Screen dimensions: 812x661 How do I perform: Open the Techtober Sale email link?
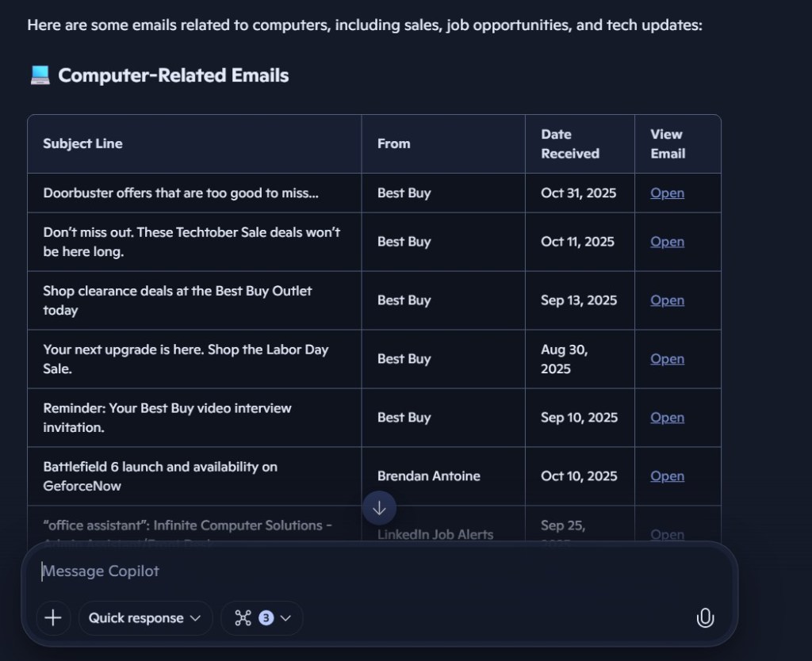(x=667, y=242)
